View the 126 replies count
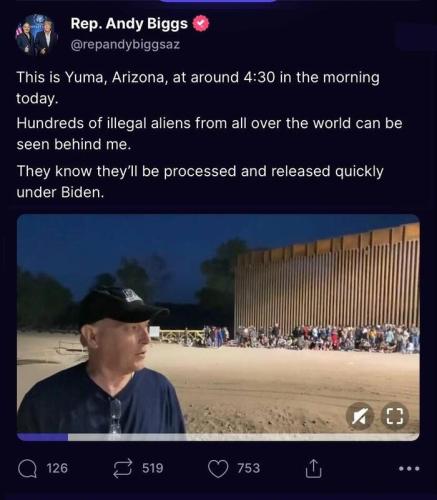 tap(57, 468)
